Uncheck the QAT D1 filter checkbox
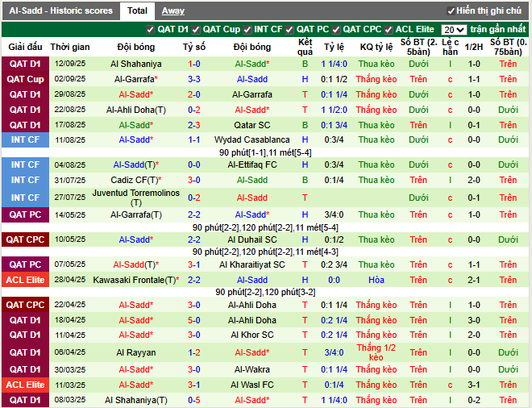532x408 pixels. pos(150,30)
